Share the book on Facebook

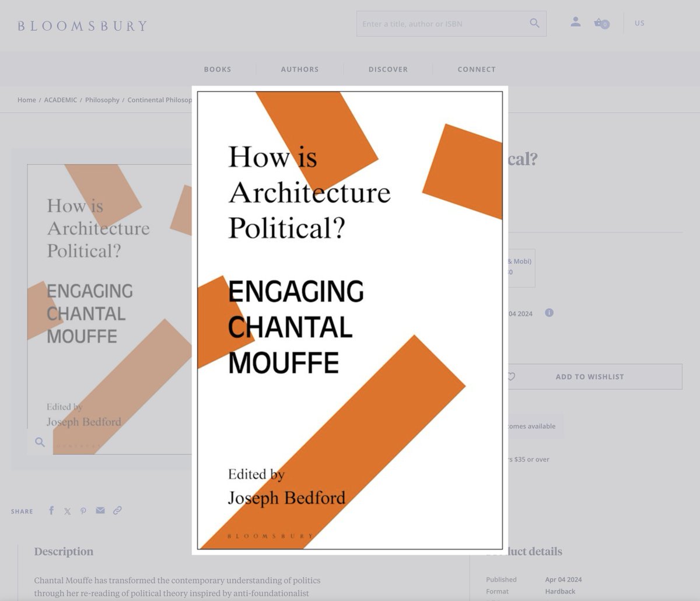[x=51, y=511]
